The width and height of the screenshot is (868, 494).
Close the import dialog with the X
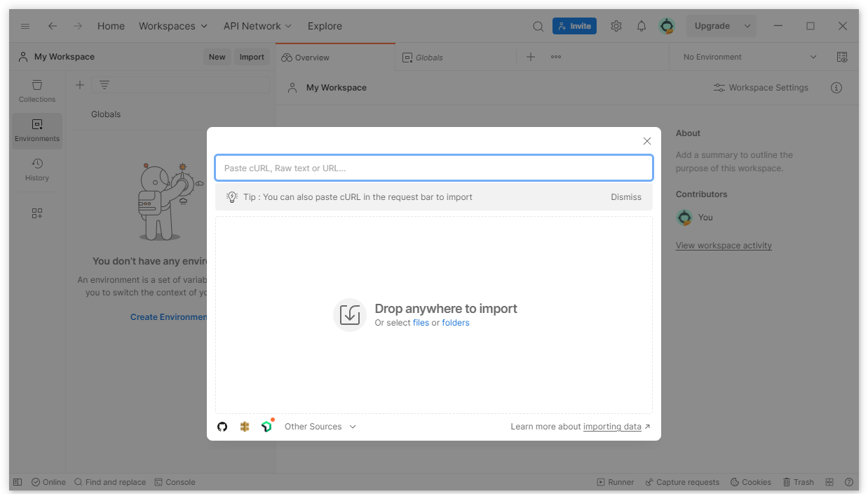point(647,141)
